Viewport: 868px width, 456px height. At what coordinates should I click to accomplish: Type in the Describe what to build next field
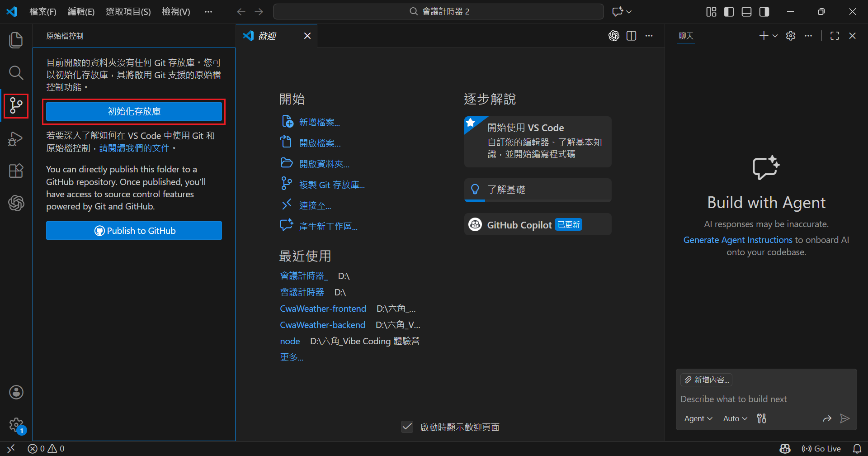click(766, 399)
